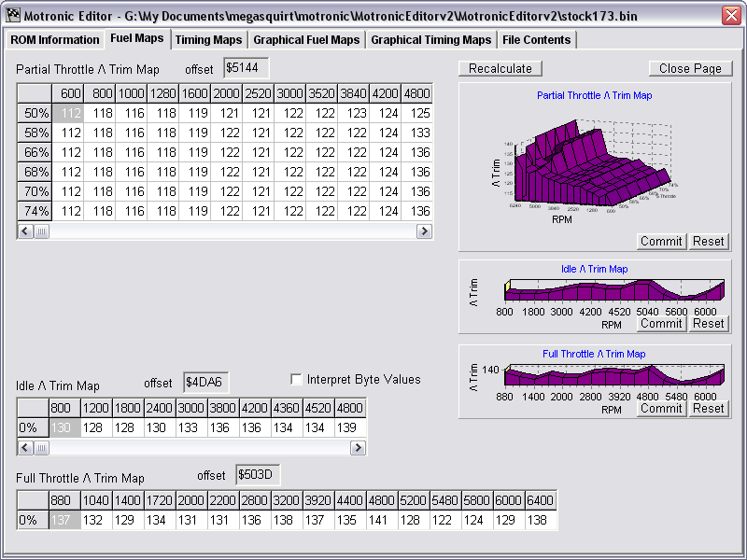Click the Close Page button
The width and height of the screenshot is (747, 560).
tap(690, 68)
